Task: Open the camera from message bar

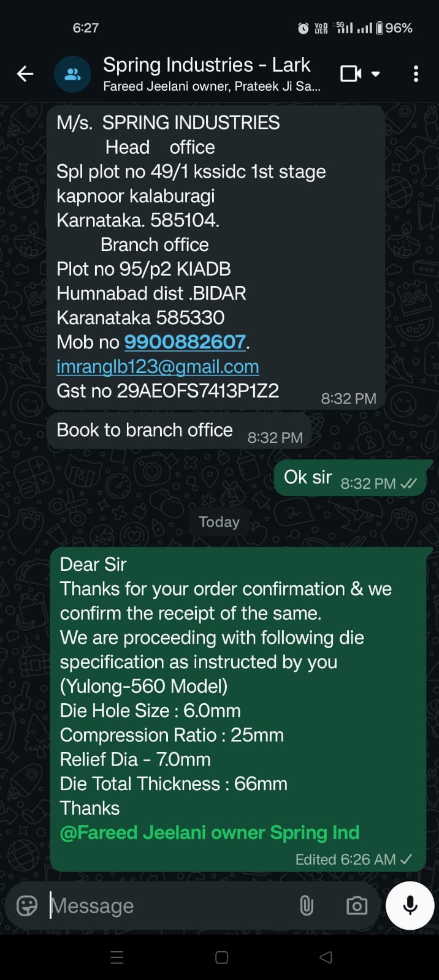Action: pos(356,905)
